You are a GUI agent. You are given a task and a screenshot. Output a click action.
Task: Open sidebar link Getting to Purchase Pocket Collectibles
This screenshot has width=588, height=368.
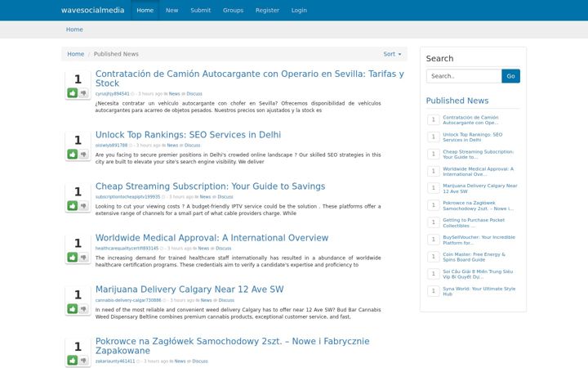coord(474,223)
